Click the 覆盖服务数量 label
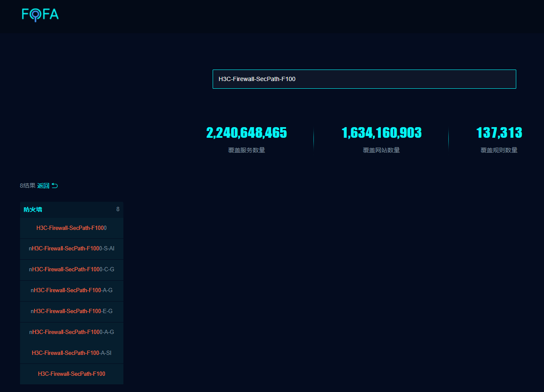 (x=246, y=150)
